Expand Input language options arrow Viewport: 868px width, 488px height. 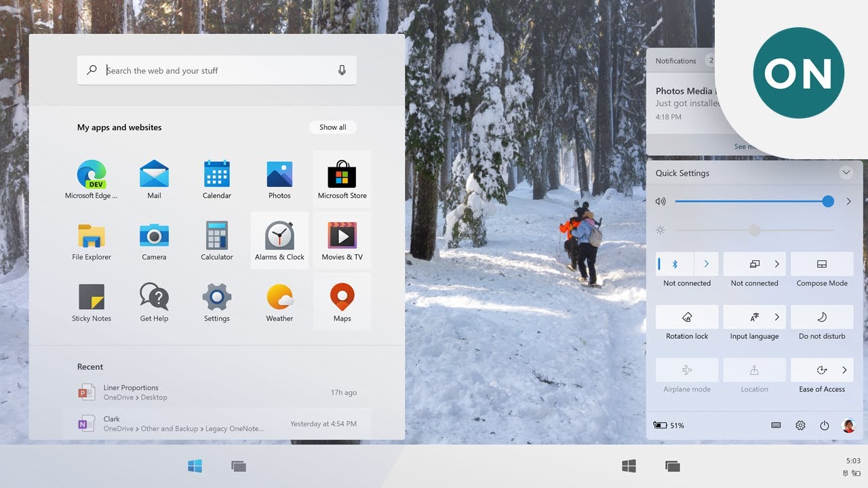(777, 317)
